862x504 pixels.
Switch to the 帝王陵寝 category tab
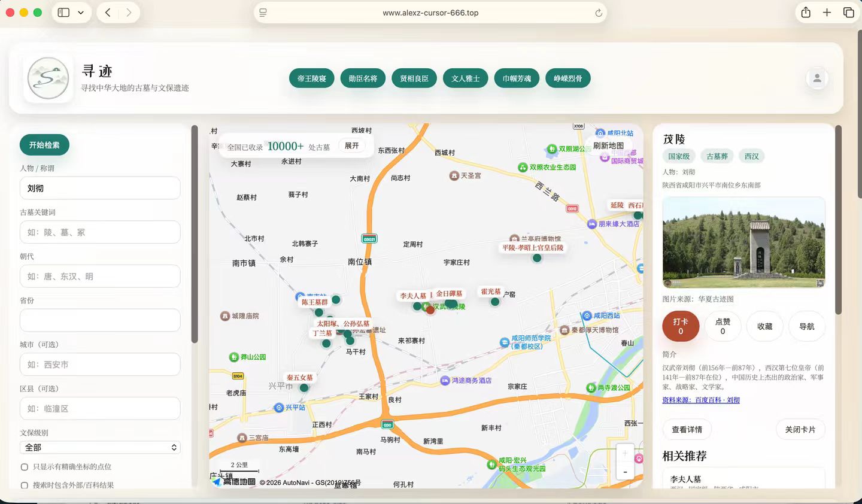click(x=311, y=78)
